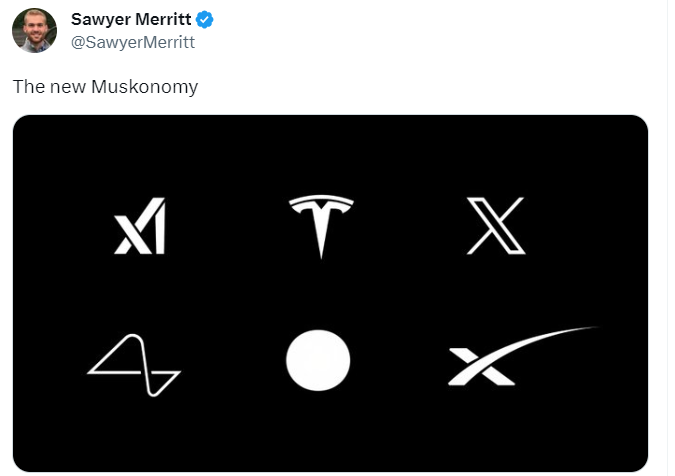Screen dimensions: 675x476
Task: Click the word 'The' starting the tweet
Action: [x=29, y=87]
